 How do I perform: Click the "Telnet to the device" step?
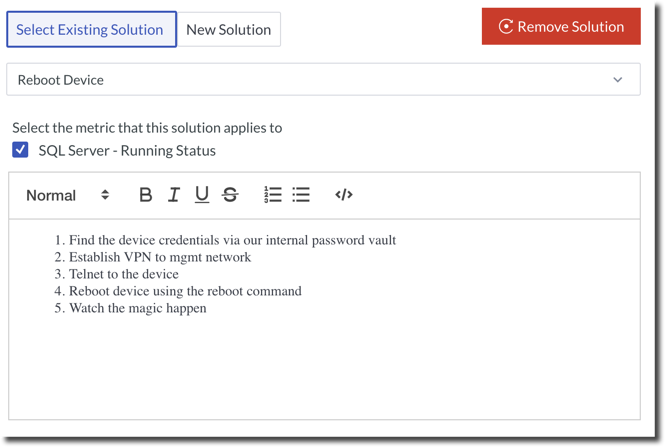123,274
